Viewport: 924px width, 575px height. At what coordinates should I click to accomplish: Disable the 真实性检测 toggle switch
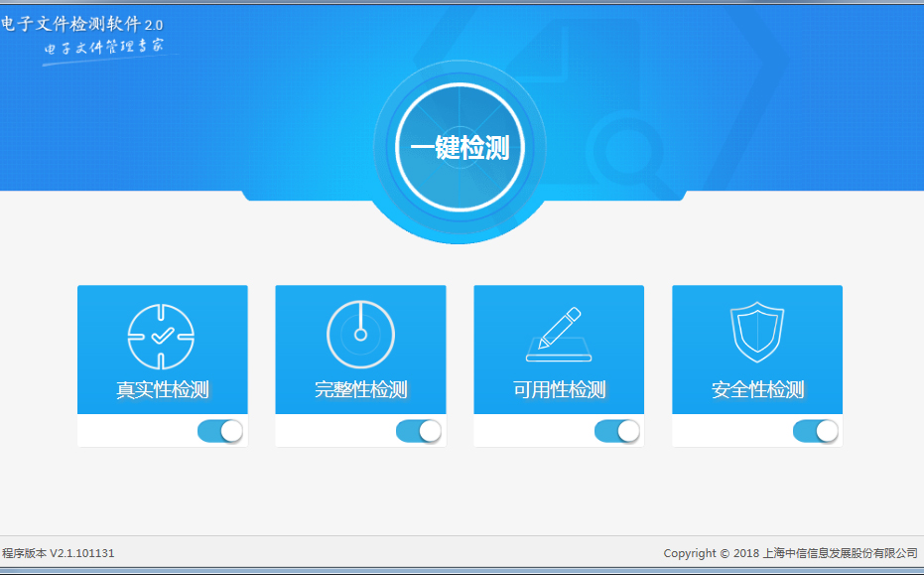[220, 431]
